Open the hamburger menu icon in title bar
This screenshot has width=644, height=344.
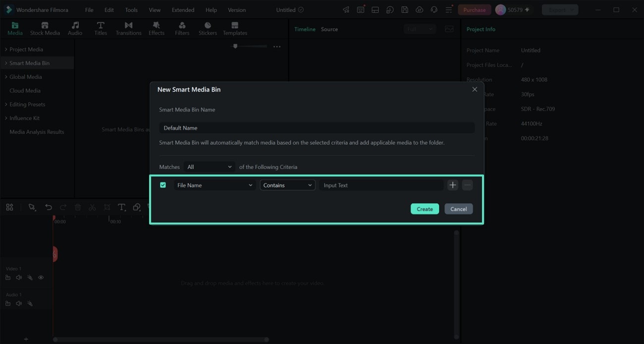click(x=449, y=10)
